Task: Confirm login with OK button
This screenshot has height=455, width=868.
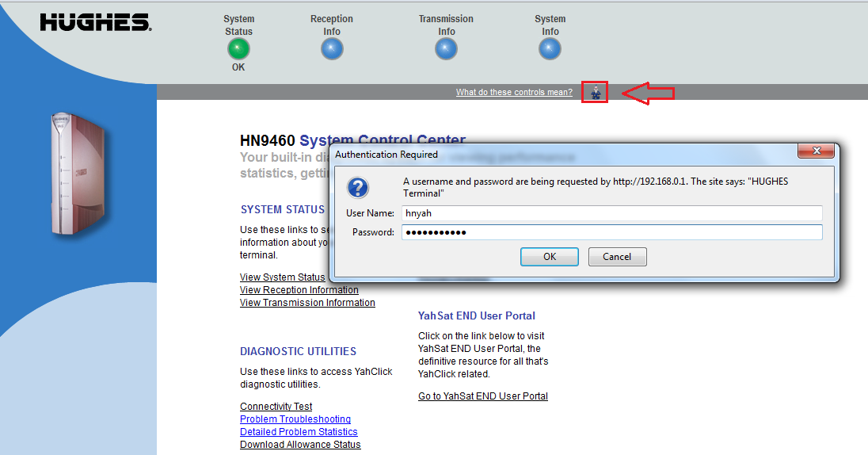Action: pos(549,257)
